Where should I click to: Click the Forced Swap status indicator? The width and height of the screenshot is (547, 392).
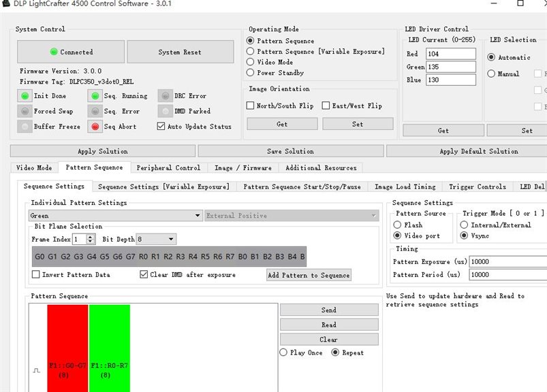tap(25, 111)
